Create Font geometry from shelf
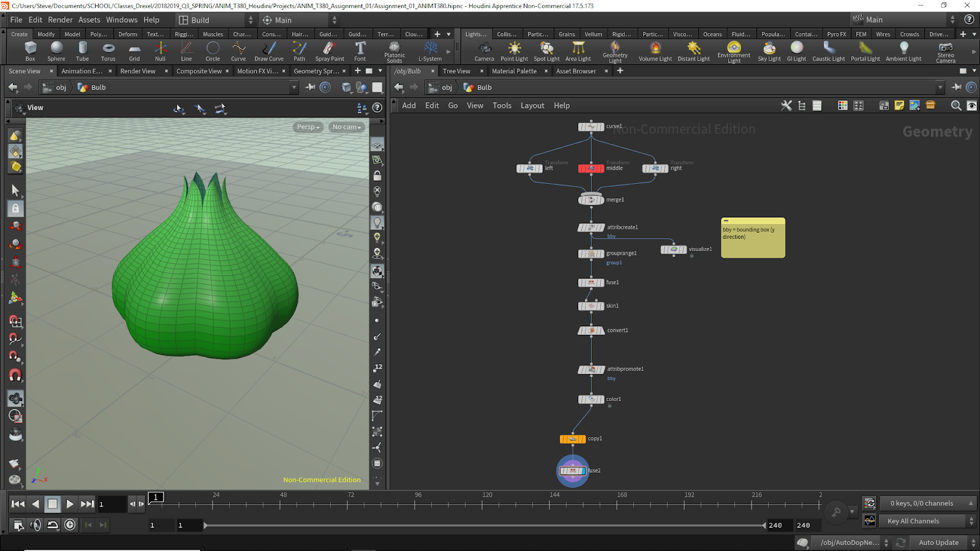Screen dimensions: 980x551 coord(360,51)
